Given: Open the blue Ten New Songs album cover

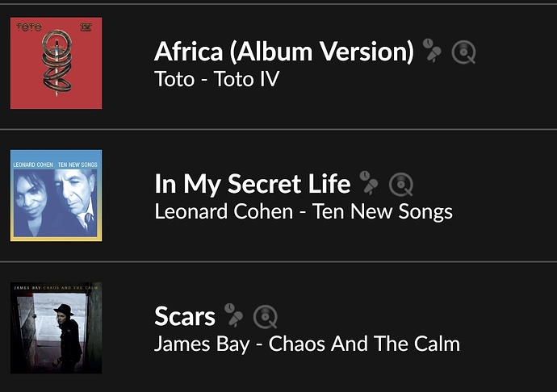Looking at the screenshot, I should coord(57,196).
